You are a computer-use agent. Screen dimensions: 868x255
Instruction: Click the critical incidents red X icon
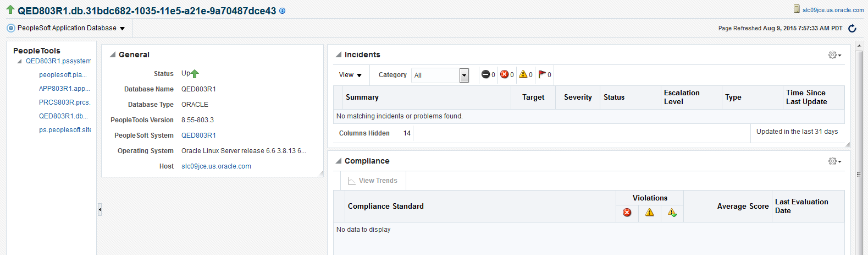point(504,74)
